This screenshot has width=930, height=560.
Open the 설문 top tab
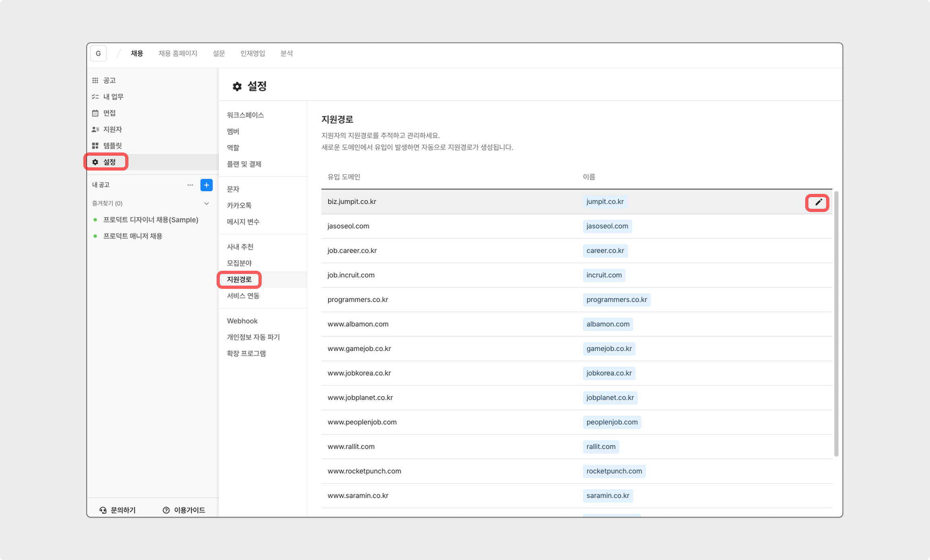(x=219, y=54)
